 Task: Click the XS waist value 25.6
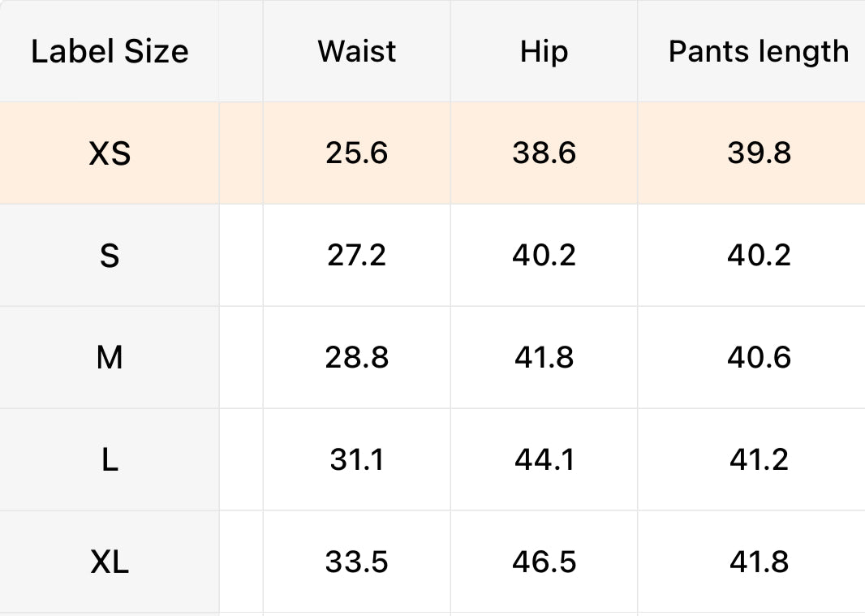click(357, 153)
